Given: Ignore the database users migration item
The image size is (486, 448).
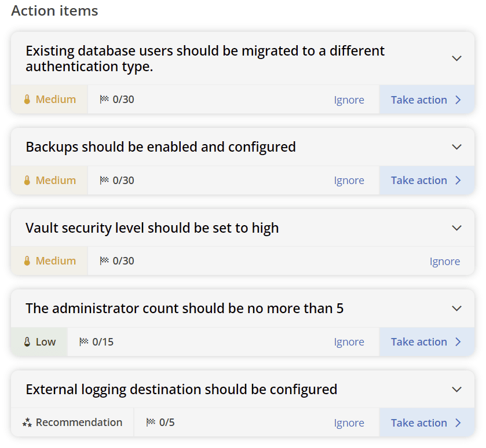Looking at the screenshot, I should click(349, 100).
